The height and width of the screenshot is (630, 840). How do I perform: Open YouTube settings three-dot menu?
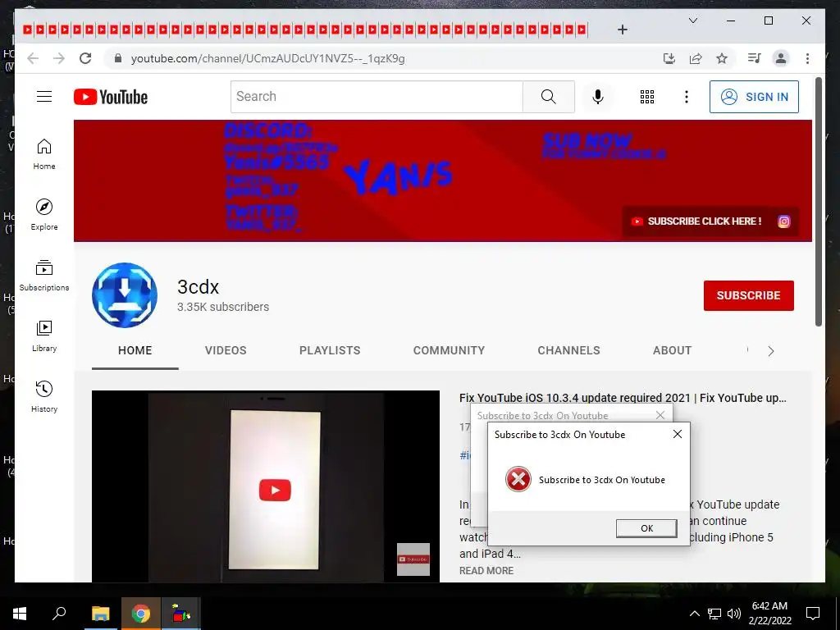pyautogui.click(x=687, y=97)
